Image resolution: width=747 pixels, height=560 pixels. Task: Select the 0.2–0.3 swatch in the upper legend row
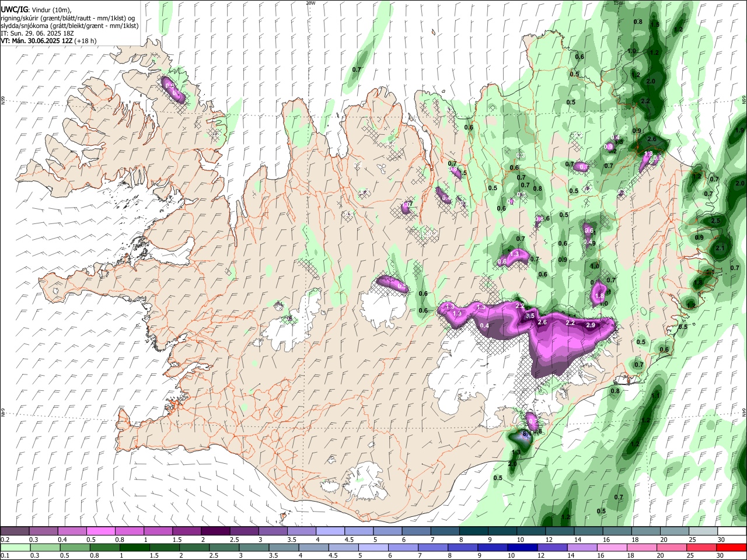pos(15,531)
